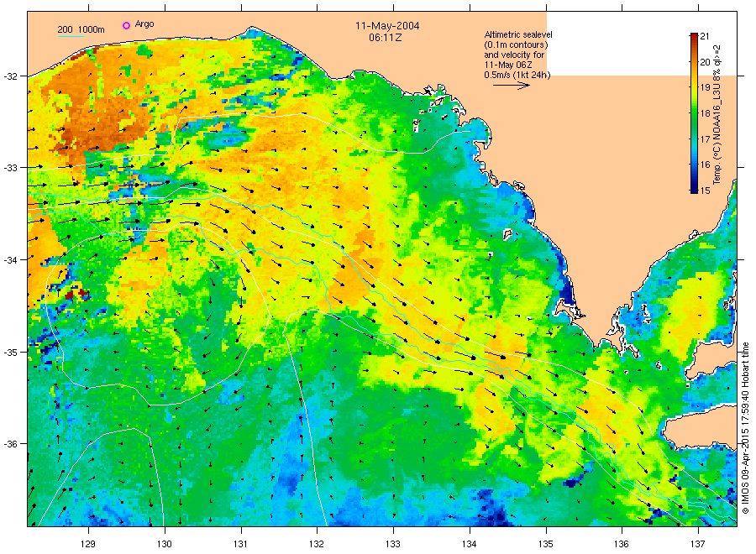Click the 'Altimetric sealevel' legend heading
Viewport: 756px width, 554px height.
coord(517,34)
